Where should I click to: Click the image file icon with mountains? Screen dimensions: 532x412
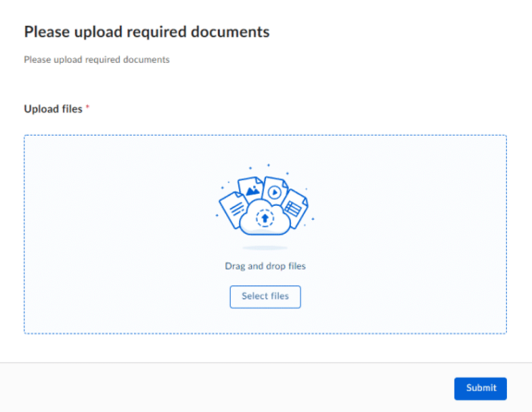250,188
